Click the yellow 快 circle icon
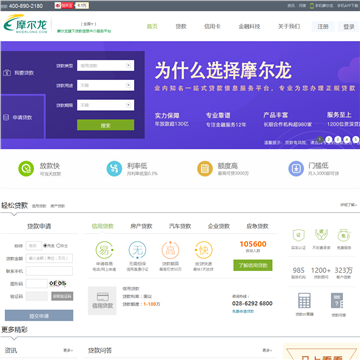 pyautogui.click(x=203, y=250)
